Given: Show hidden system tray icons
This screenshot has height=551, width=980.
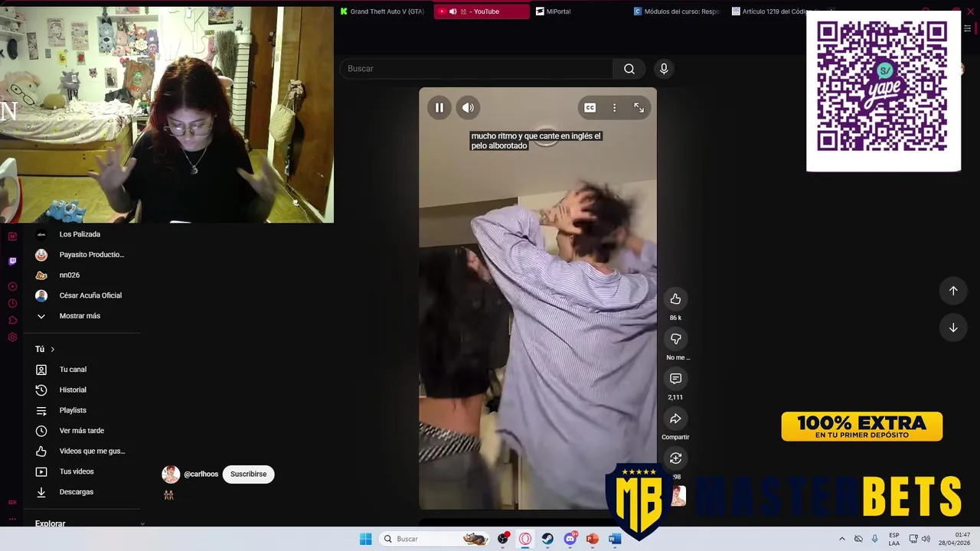Looking at the screenshot, I should [842, 539].
